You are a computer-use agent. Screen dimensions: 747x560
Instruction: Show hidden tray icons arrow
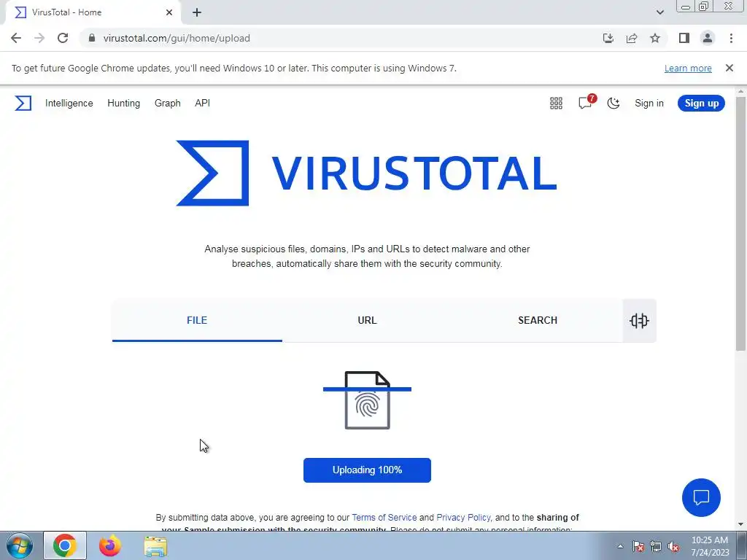click(620, 546)
